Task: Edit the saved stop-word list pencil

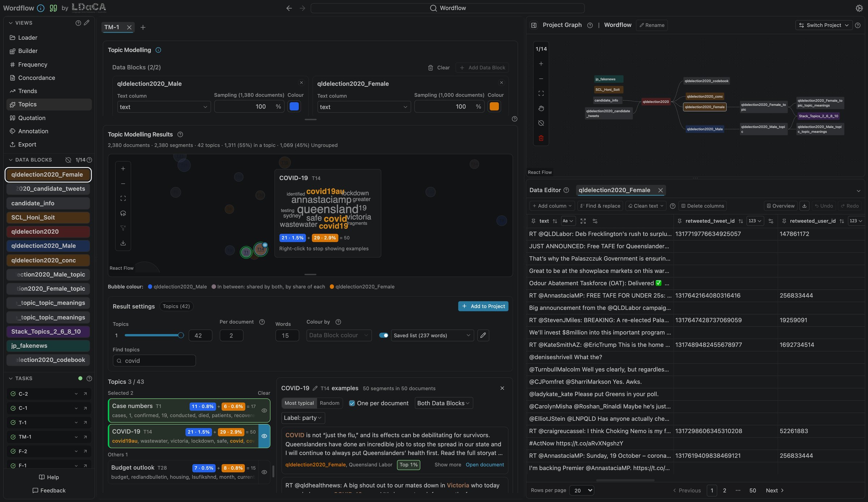Action: coord(483,335)
